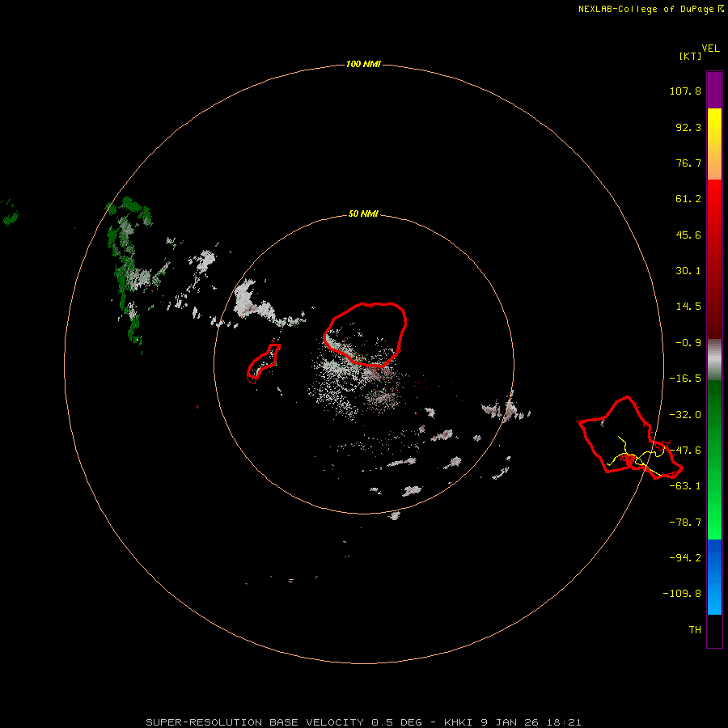Click the 14.5 legend value
Image resolution: width=728 pixels, height=728 pixels.
[x=688, y=307]
